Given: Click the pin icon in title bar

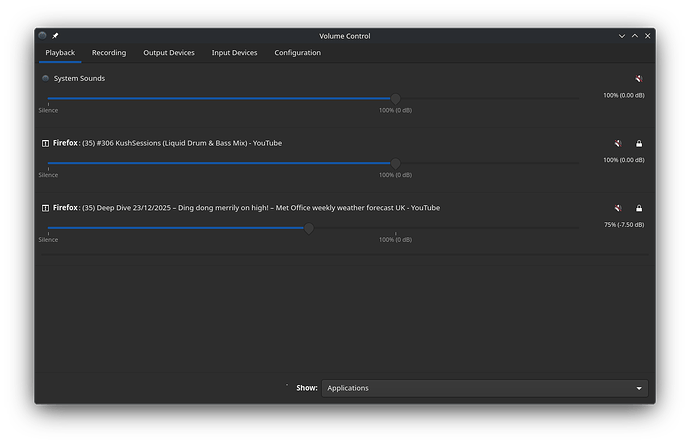Looking at the screenshot, I should point(56,36).
